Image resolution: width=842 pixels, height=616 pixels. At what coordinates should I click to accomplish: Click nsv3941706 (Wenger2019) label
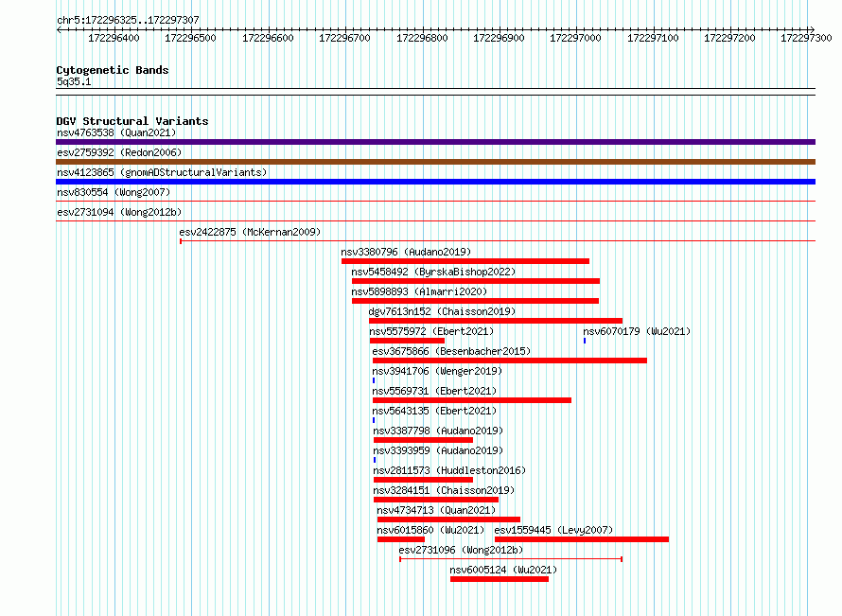(437, 371)
